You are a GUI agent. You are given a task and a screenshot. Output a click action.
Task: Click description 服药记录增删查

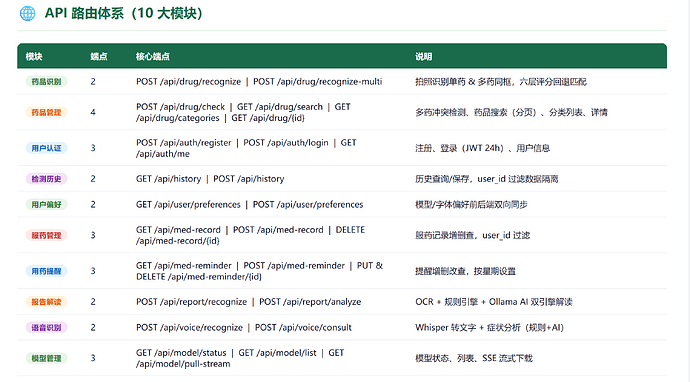coord(473,235)
